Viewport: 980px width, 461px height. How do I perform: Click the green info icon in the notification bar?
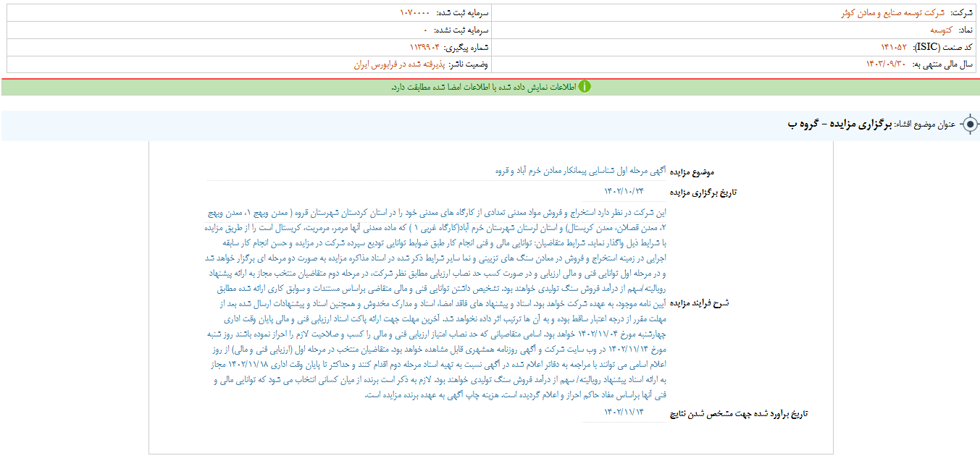pyautogui.click(x=585, y=87)
